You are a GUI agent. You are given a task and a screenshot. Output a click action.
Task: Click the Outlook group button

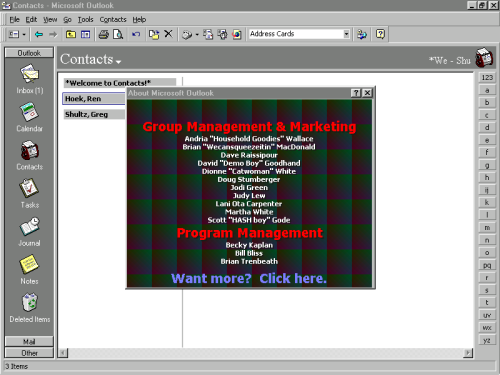[29, 53]
